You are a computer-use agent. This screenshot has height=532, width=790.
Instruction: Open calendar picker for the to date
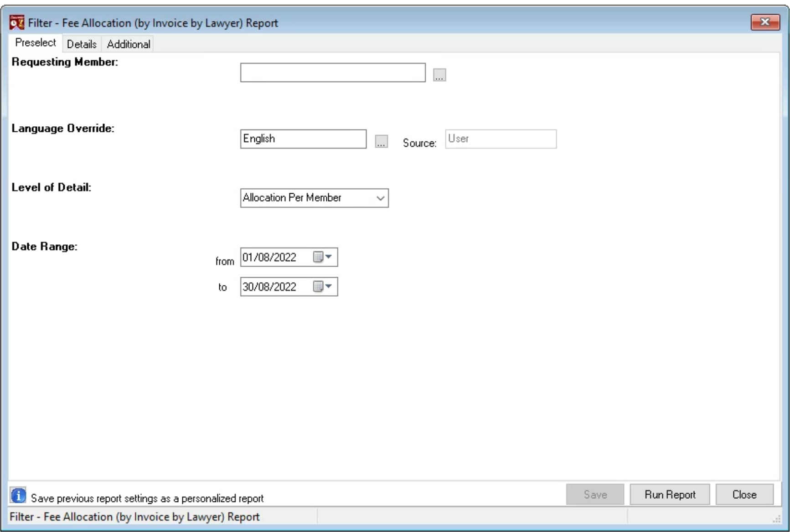pos(323,287)
